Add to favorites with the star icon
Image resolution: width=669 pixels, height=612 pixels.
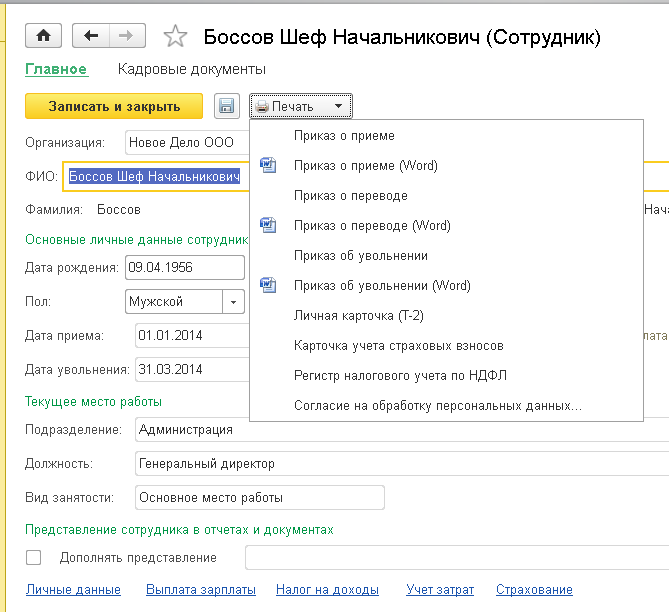click(x=175, y=37)
